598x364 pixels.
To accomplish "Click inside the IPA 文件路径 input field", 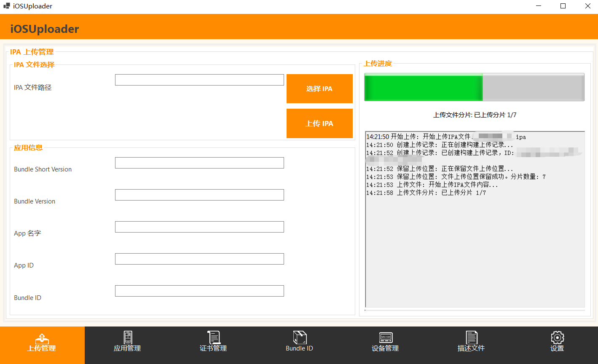I will tap(199, 80).
